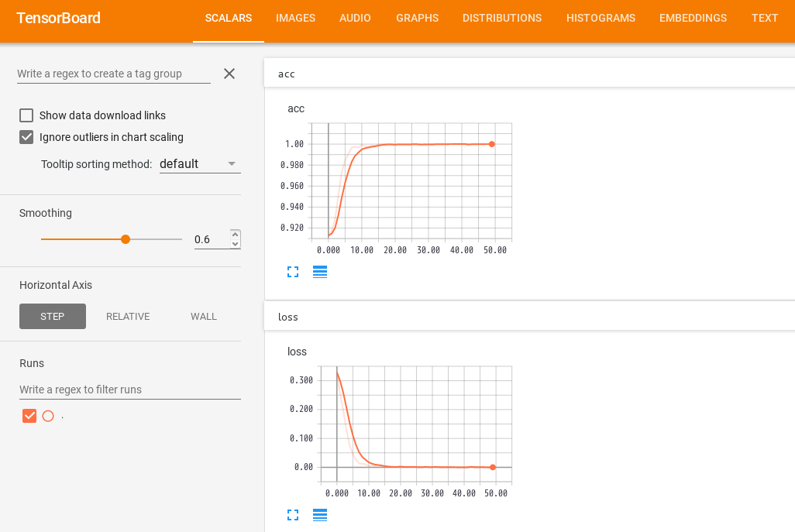Select the STEP horizontal axis button

[x=52, y=316]
